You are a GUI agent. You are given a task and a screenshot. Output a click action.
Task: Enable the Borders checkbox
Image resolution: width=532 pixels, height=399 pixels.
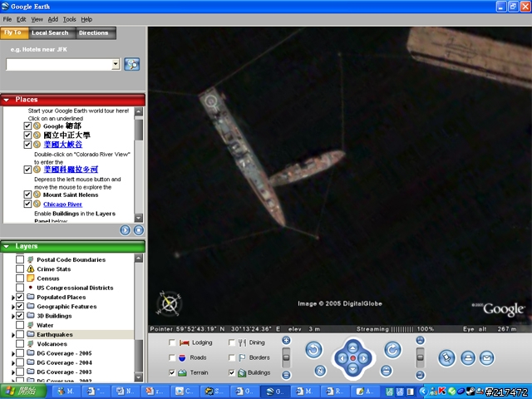click(x=231, y=357)
